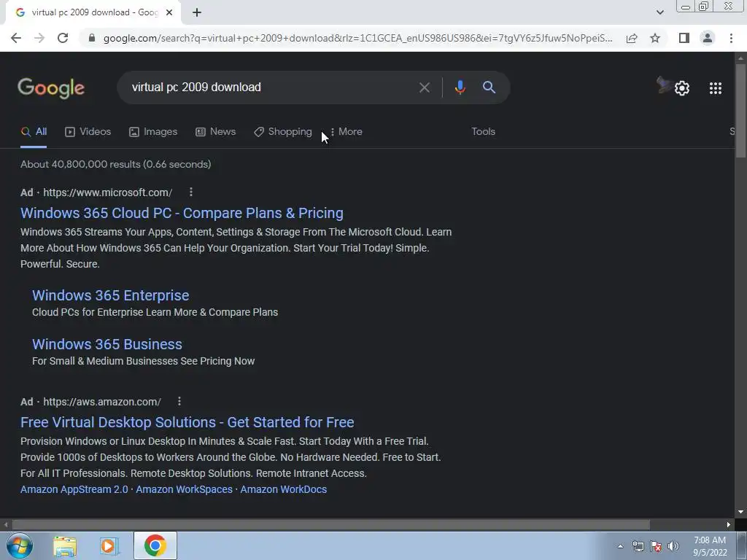
Task: Click the horizontal scrollbar thumb
Action: coord(331,525)
